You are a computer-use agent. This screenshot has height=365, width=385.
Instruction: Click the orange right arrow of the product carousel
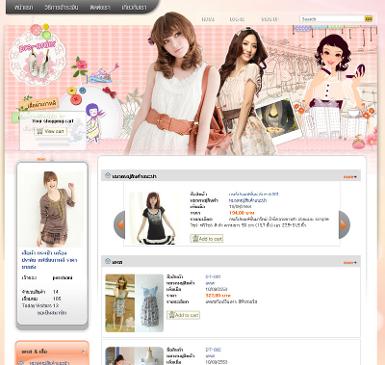344,225
